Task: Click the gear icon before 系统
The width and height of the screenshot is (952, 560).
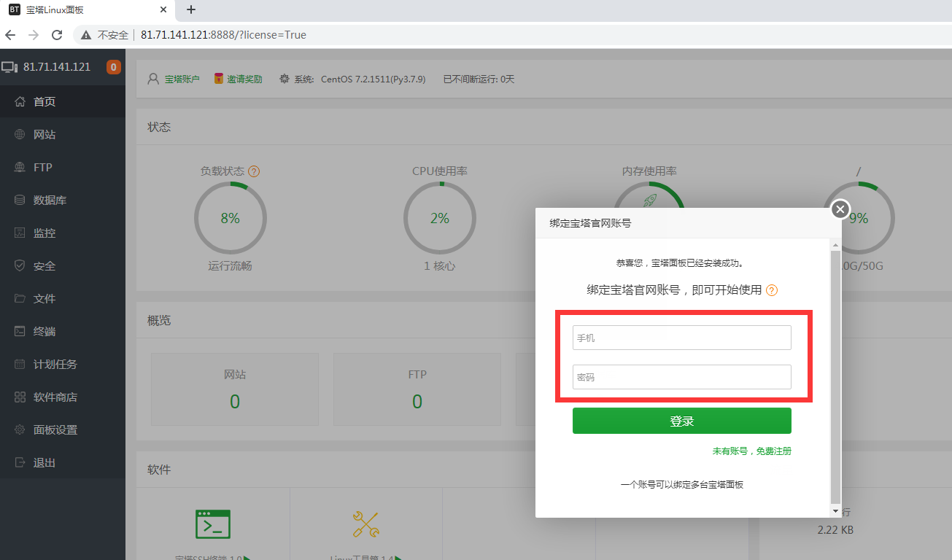Action: [285, 79]
